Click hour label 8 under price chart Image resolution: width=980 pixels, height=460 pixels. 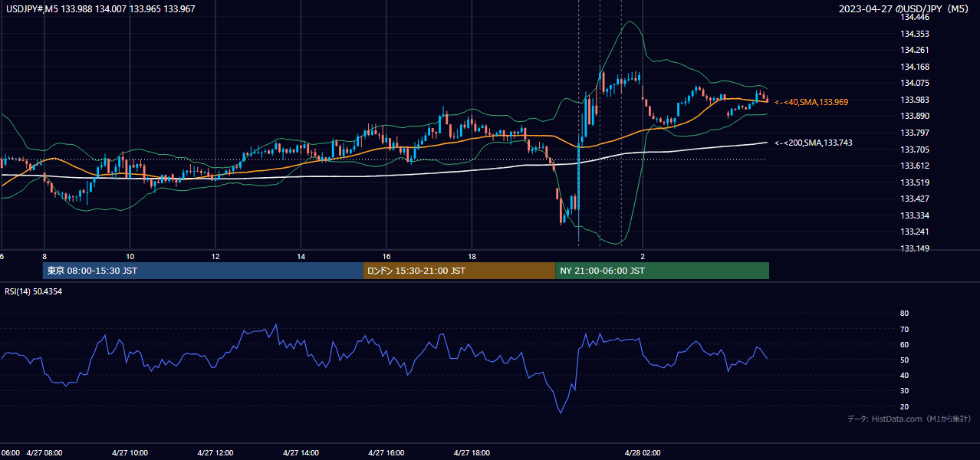tap(44, 256)
